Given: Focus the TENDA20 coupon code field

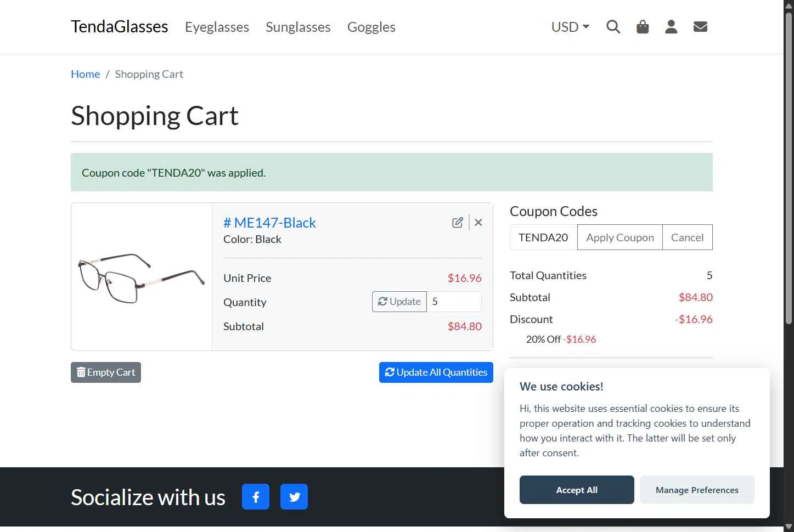Looking at the screenshot, I should (x=543, y=237).
